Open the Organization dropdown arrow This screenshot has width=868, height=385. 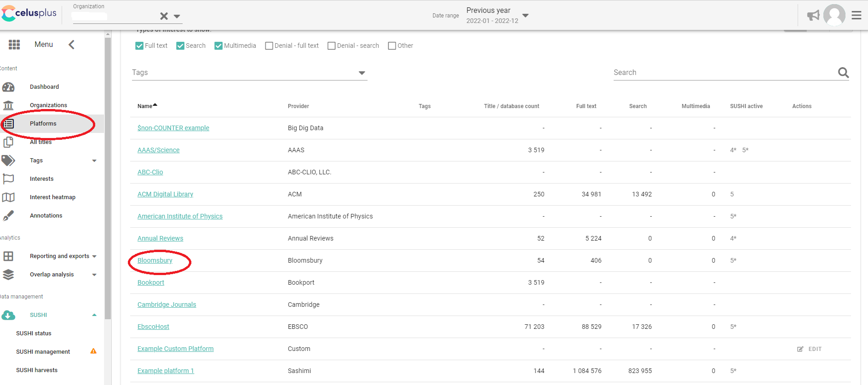(177, 16)
